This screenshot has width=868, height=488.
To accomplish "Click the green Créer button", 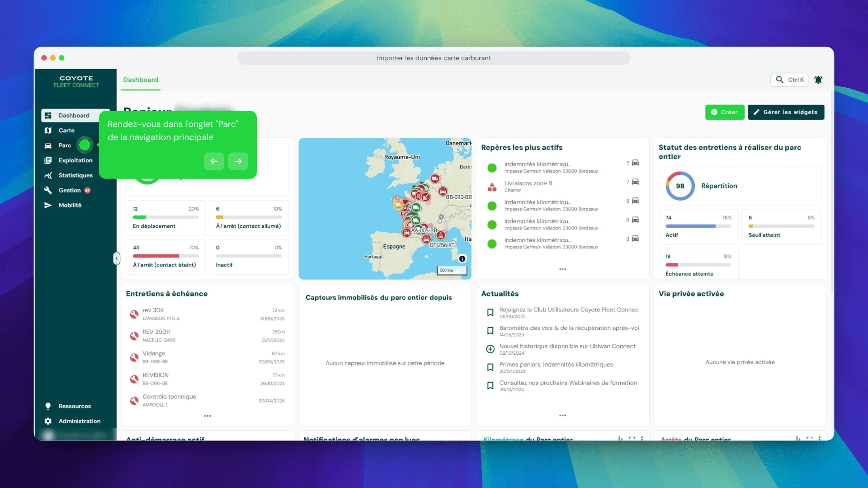I will click(x=724, y=113).
